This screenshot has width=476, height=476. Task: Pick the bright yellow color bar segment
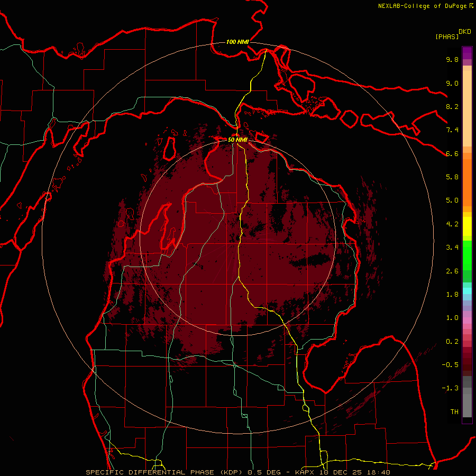[x=467, y=226]
